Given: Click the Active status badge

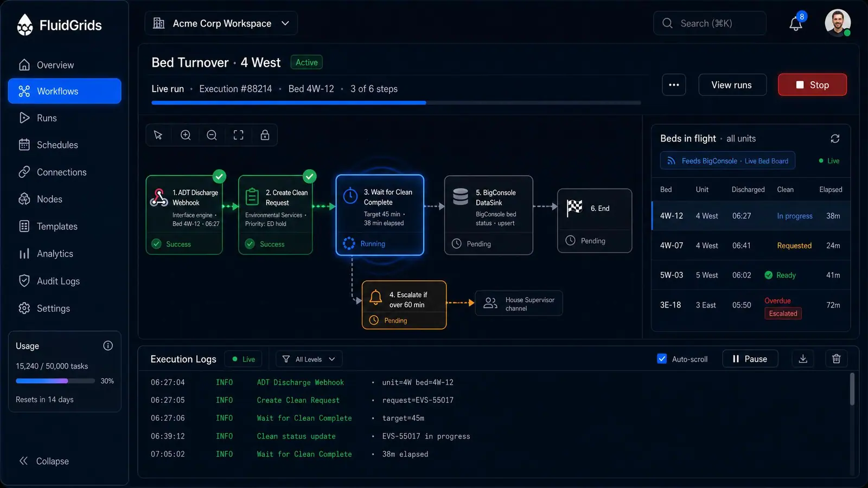Looking at the screenshot, I should tap(307, 62).
